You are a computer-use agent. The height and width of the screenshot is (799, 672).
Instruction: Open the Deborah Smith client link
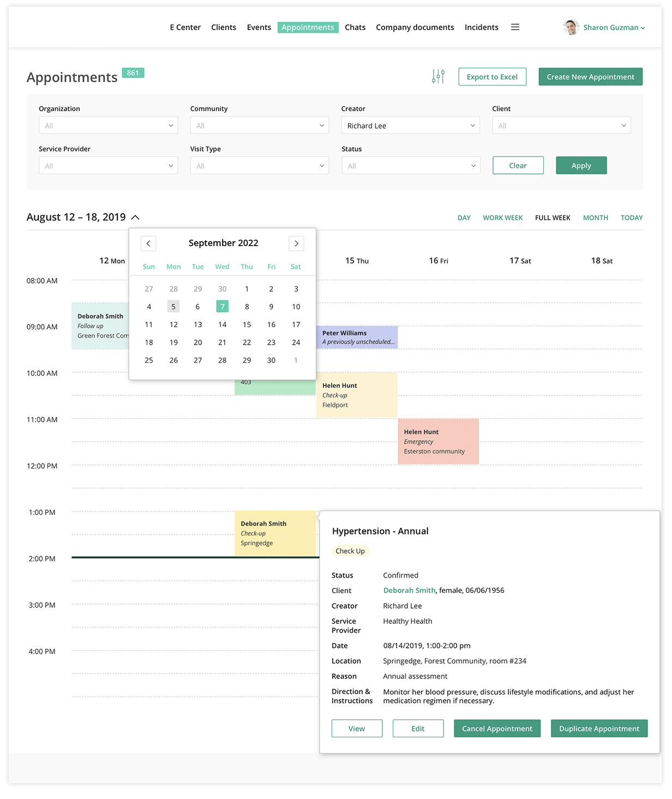click(409, 590)
